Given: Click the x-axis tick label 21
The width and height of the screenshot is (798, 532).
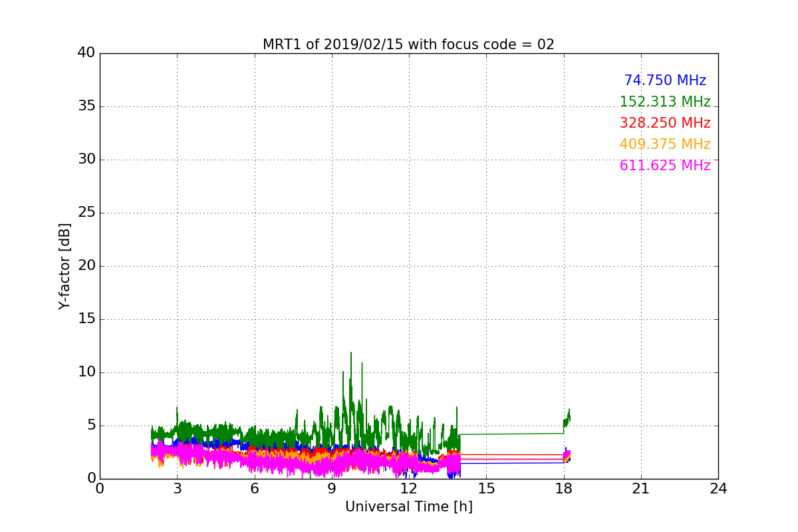Looking at the screenshot, I should [x=641, y=489].
